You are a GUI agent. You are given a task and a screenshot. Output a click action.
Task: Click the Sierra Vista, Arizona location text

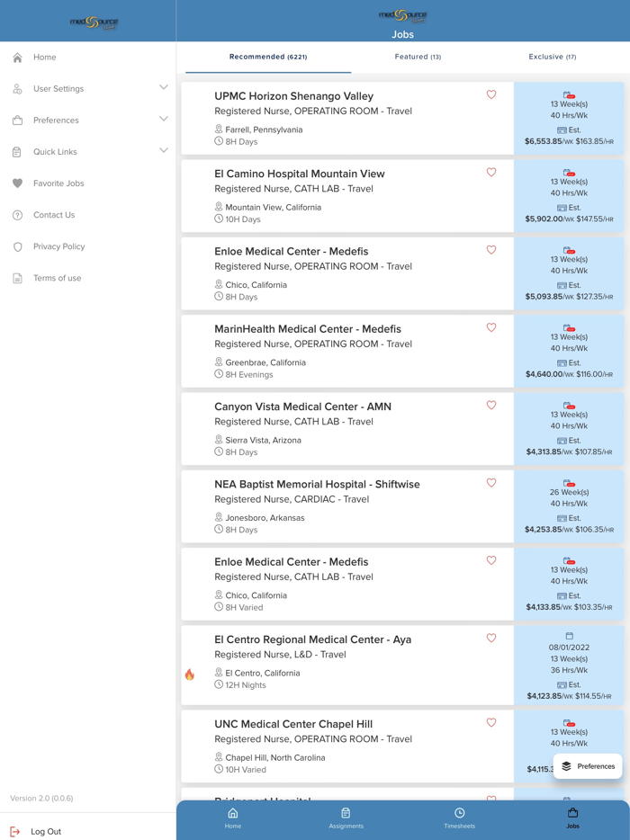click(x=264, y=441)
